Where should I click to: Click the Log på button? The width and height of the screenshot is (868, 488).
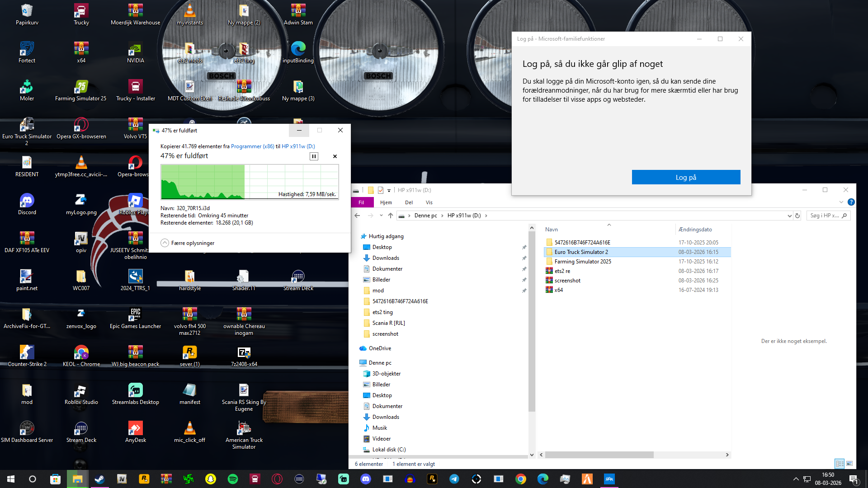click(x=686, y=177)
